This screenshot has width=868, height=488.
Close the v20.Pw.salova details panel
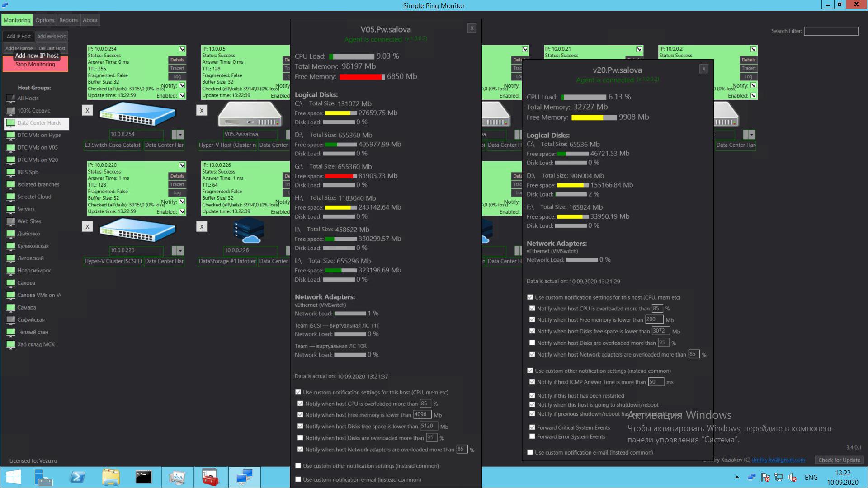pyautogui.click(x=703, y=69)
